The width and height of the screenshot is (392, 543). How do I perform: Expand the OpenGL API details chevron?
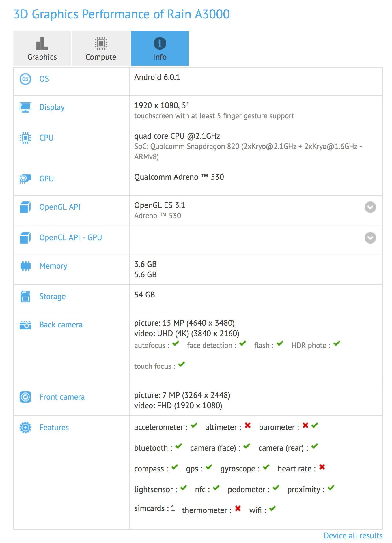[x=370, y=207]
